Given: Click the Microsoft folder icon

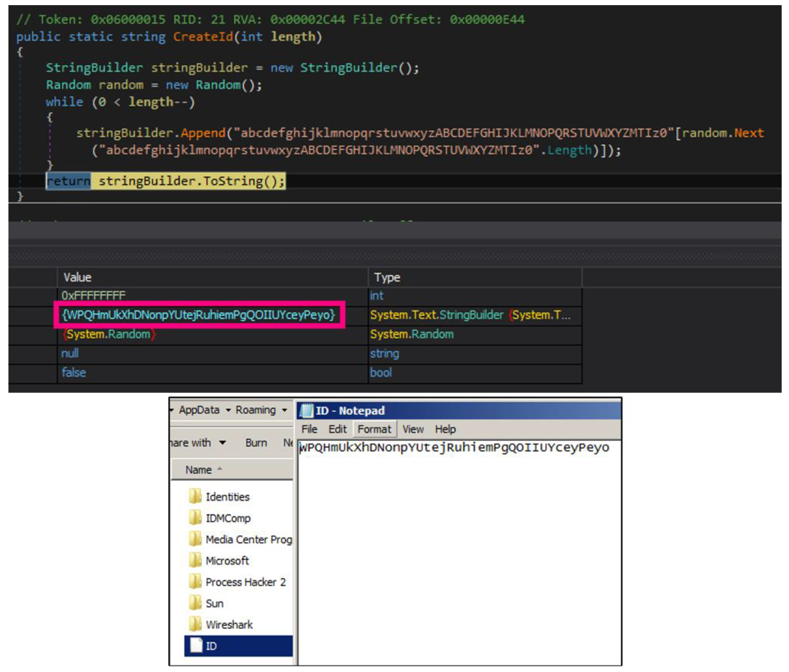Looking at the screenshot, I should (195, 561).
